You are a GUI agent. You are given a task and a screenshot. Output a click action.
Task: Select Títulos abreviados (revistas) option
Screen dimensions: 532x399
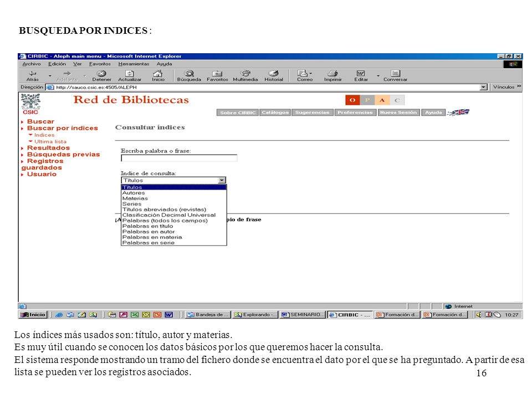[173, 209]
